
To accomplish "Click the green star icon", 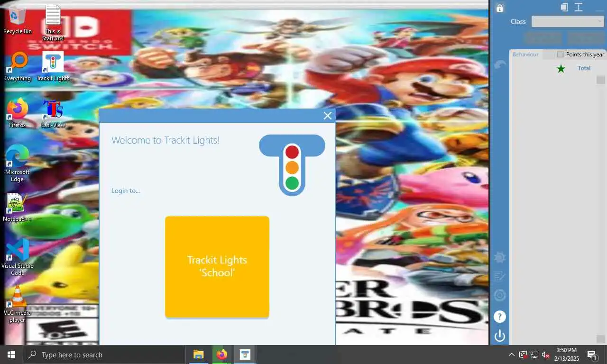I will [x=561, y=69].
